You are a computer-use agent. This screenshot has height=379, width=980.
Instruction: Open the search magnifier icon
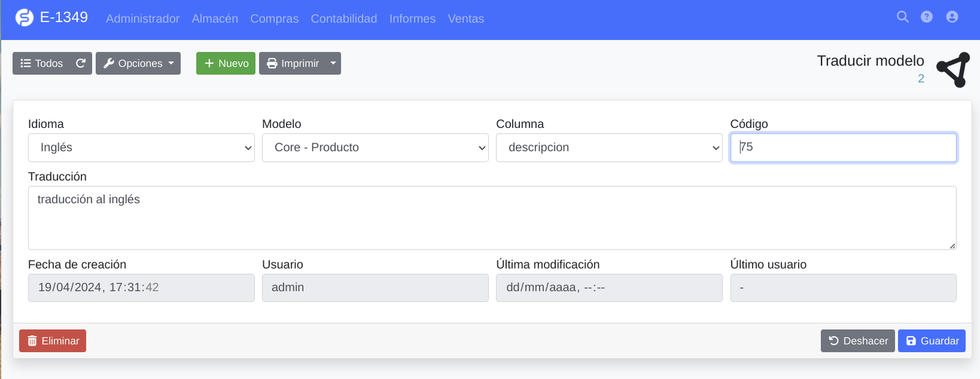902,17
